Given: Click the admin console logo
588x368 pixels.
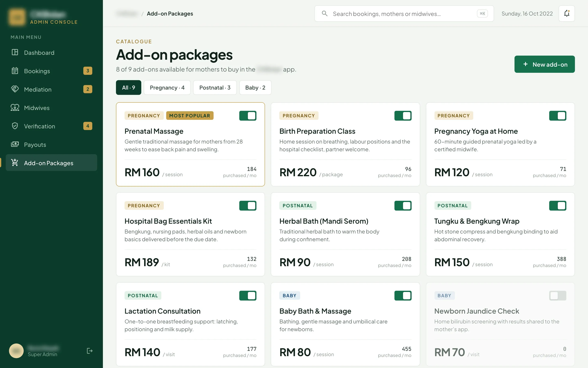Looking at the screenshot, I should click(17, 17).
